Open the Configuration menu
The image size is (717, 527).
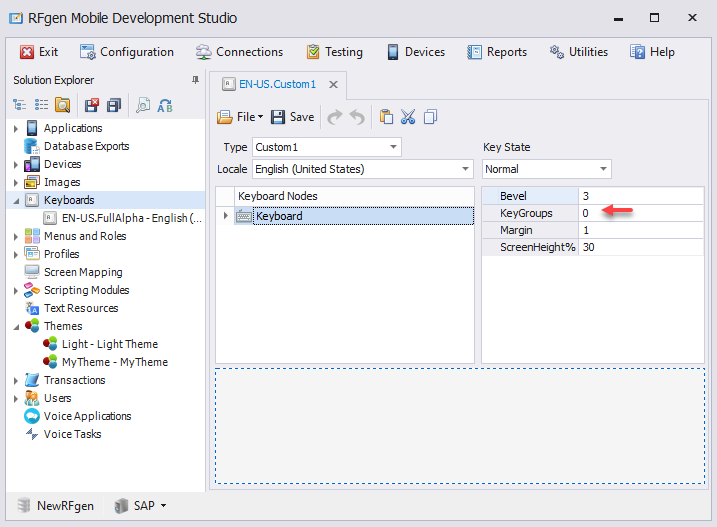point(127,52)
